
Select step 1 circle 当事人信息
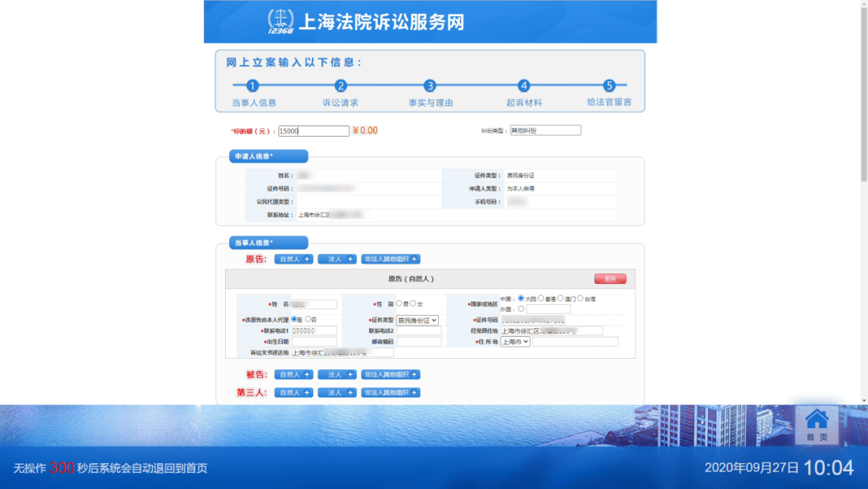[x=252, y=86]
